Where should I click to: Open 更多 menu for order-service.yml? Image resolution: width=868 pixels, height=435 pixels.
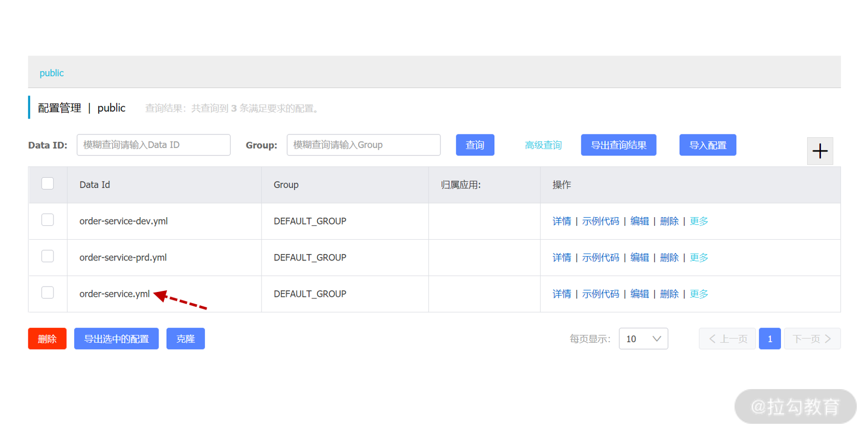[699, 294]
